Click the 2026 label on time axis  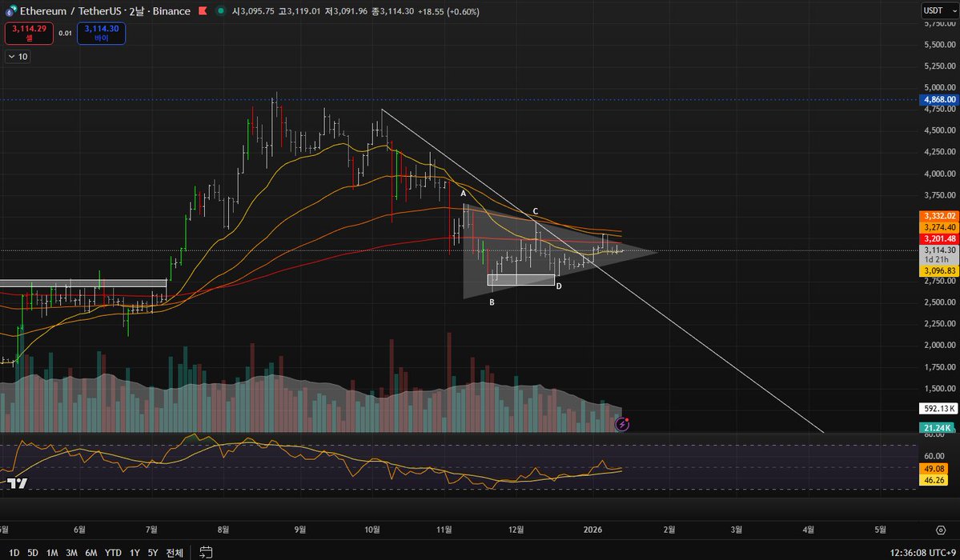592,530
